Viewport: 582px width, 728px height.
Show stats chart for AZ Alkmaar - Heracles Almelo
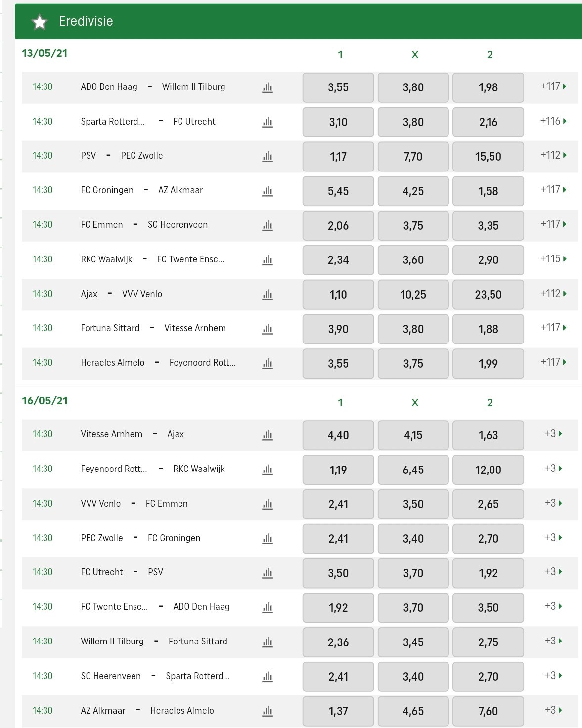click(x=268, y=711)
